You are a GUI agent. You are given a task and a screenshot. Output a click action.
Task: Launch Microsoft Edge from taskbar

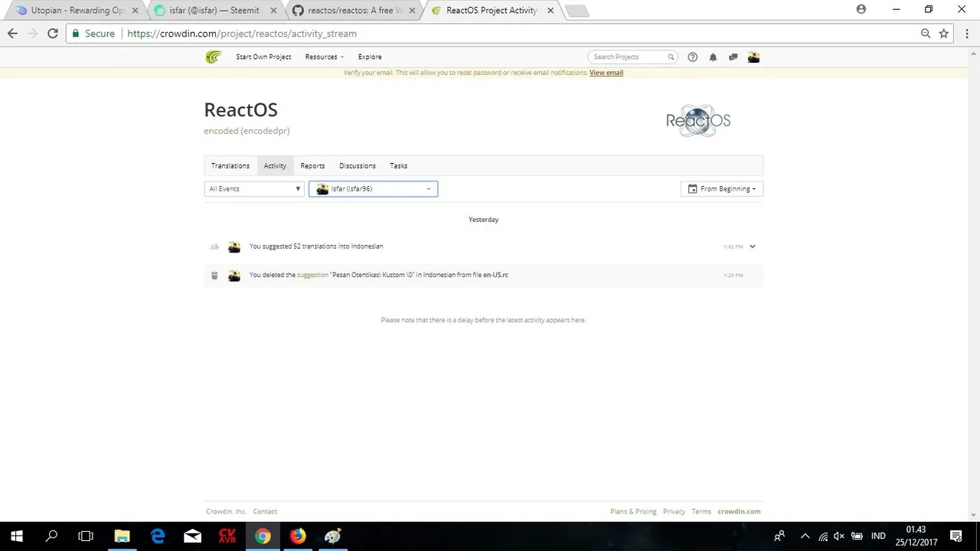pyautogui.click(x=158, y=536)
